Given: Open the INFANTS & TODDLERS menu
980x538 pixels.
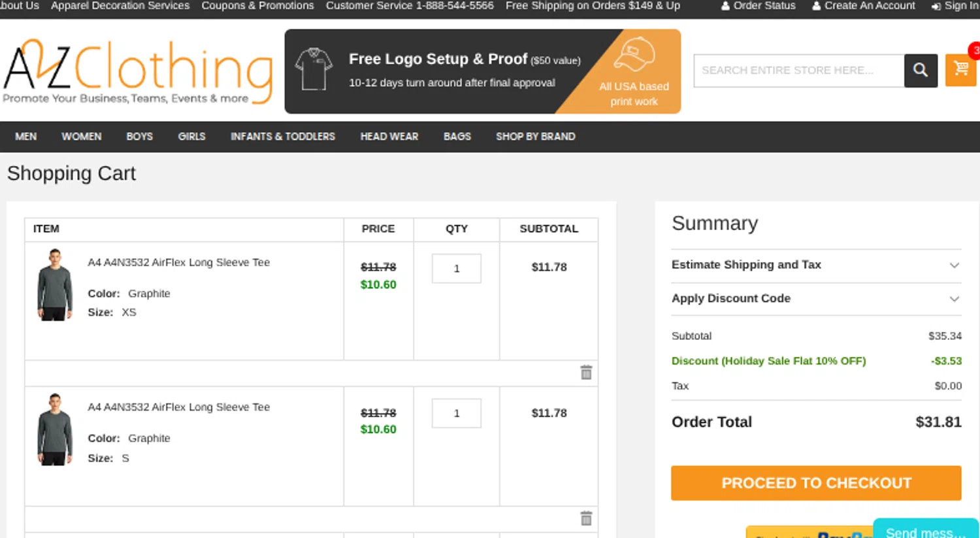Looking at the screenshot, I should 283,137.
